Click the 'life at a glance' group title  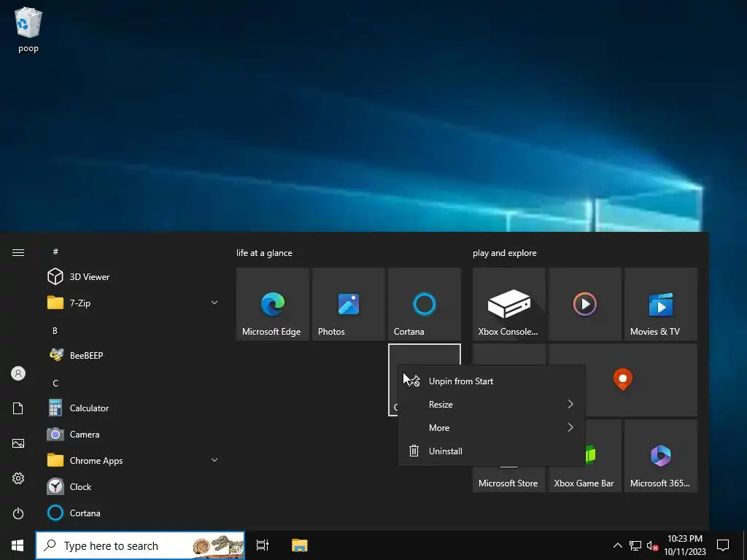click(264, 253)
